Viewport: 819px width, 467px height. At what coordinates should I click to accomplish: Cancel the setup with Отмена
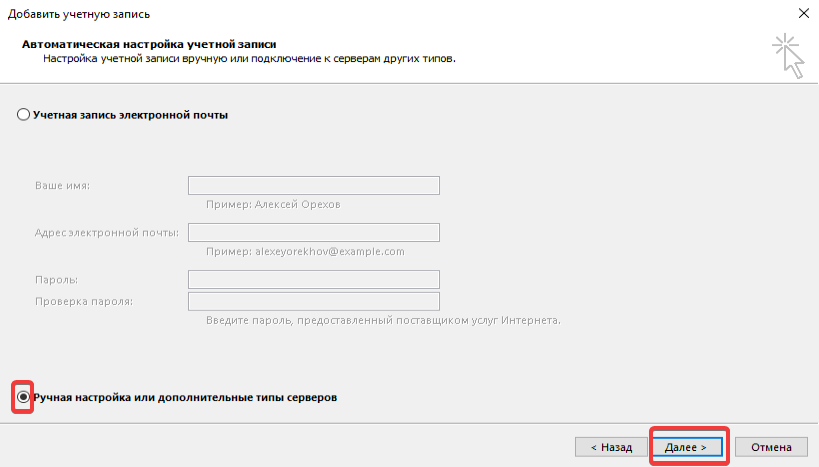[x=771, y=447]
